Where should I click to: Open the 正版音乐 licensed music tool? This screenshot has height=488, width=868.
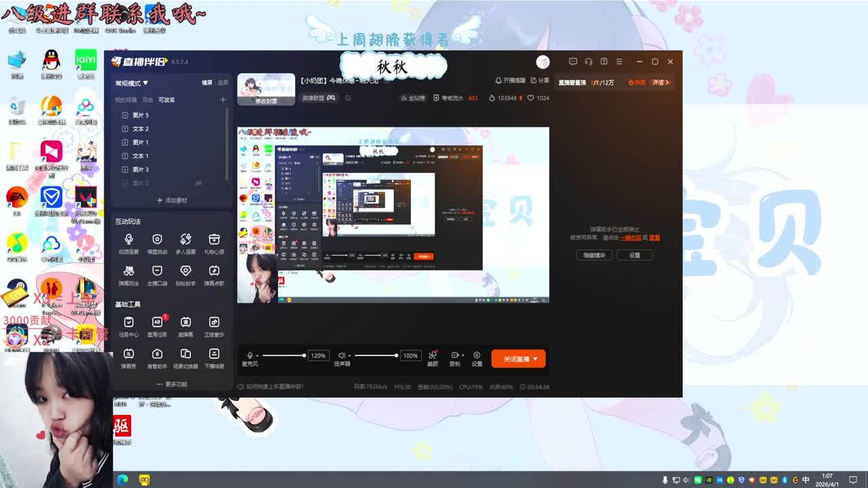click(x=214, y=325)
